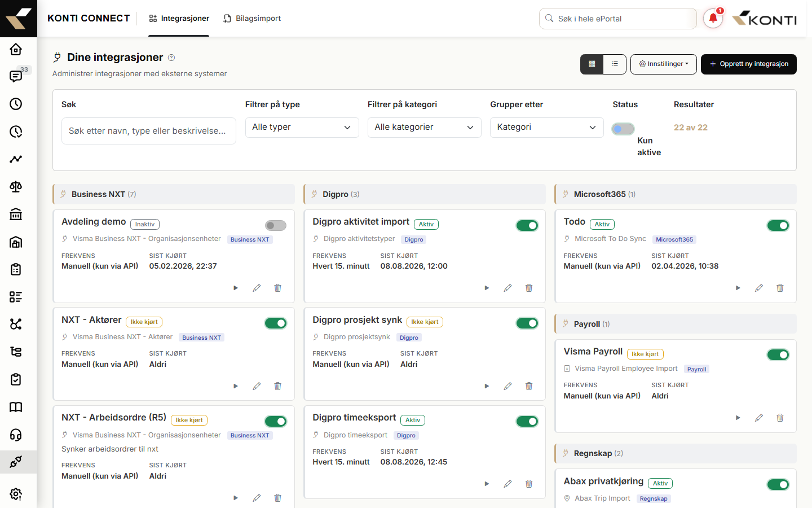
Task: Delete the Digpro aktivitet import integration
Action: click(529, 288)
